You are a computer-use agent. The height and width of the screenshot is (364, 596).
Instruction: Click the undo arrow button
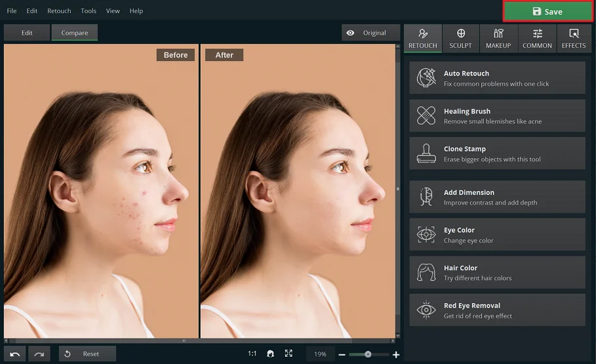pyautogui.click(x=15, y=354)
